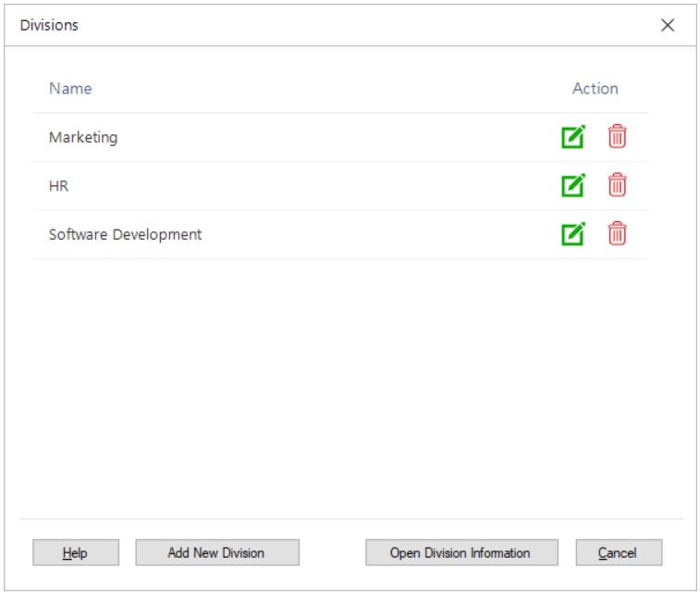Delete the Marketing division
700x594 pixels.
[x=617, y=137]
